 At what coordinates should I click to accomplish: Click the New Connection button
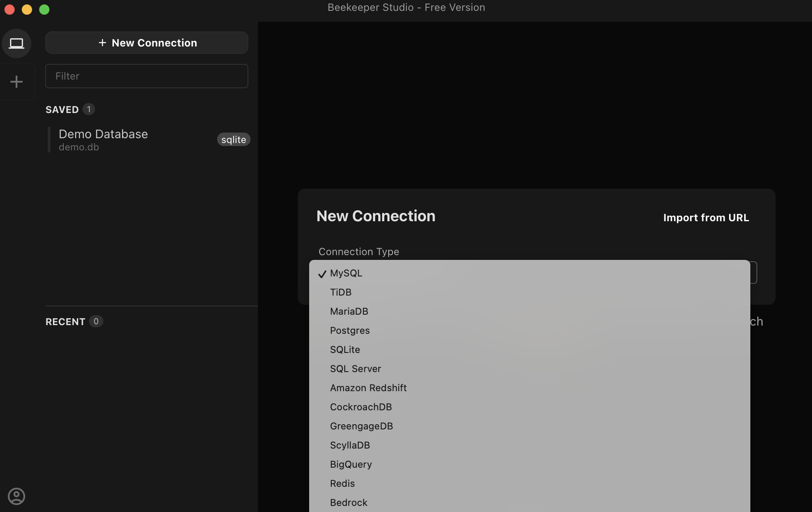[x=147, y=43]
